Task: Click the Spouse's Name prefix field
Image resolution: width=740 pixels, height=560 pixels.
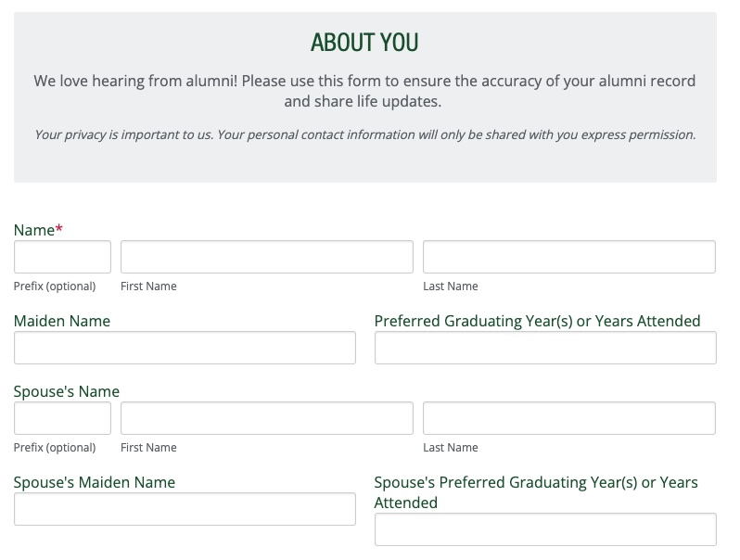Action: click(62, 418)
